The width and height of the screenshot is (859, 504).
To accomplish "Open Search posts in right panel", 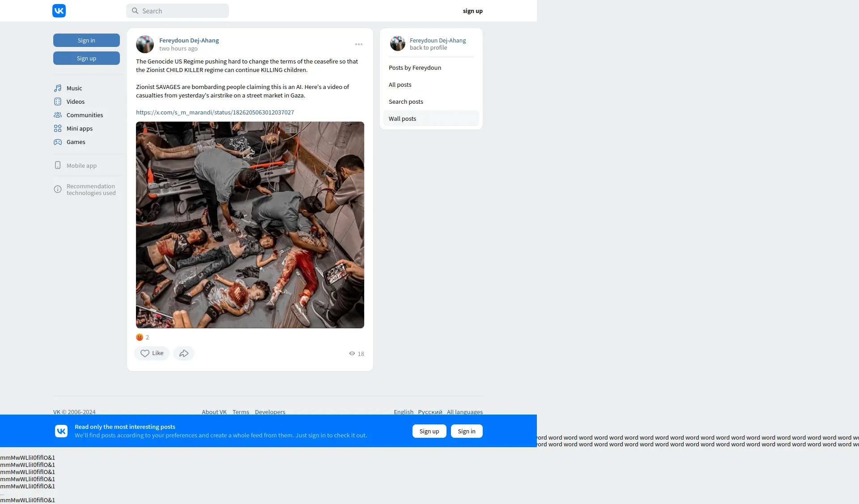I will tap(406, 102).
